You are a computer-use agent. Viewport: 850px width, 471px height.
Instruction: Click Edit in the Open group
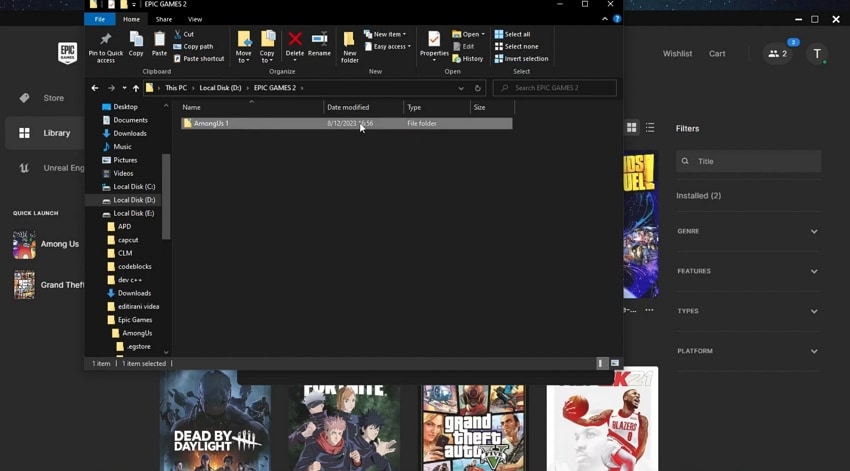[x=463, y=47]
